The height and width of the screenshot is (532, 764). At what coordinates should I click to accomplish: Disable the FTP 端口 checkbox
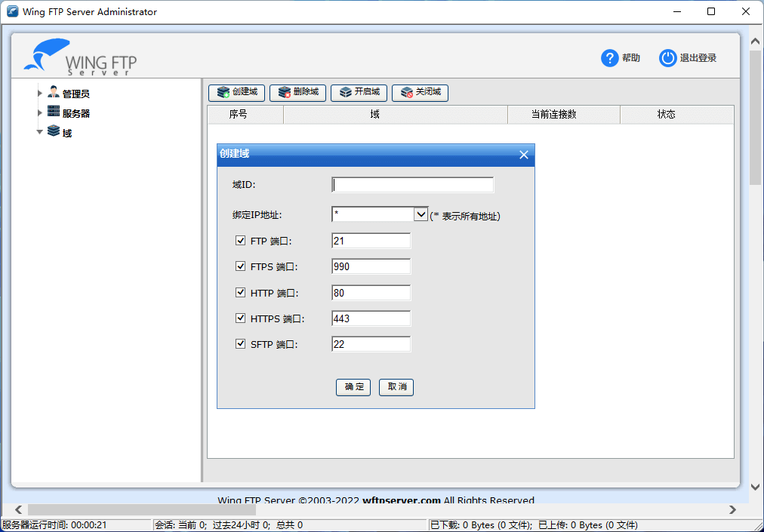pyautogui.click(x=240, y=241)
